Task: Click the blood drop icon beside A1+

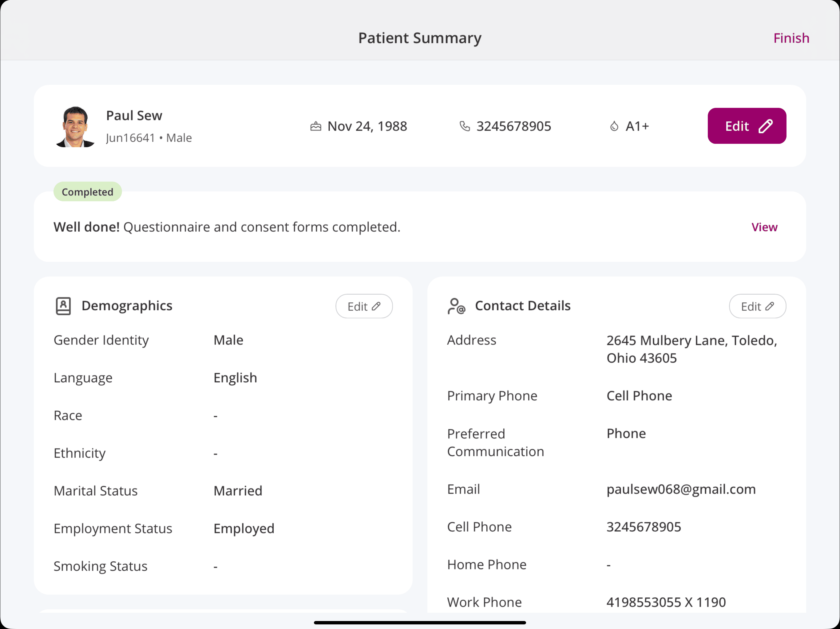Action: click(614, 126)
